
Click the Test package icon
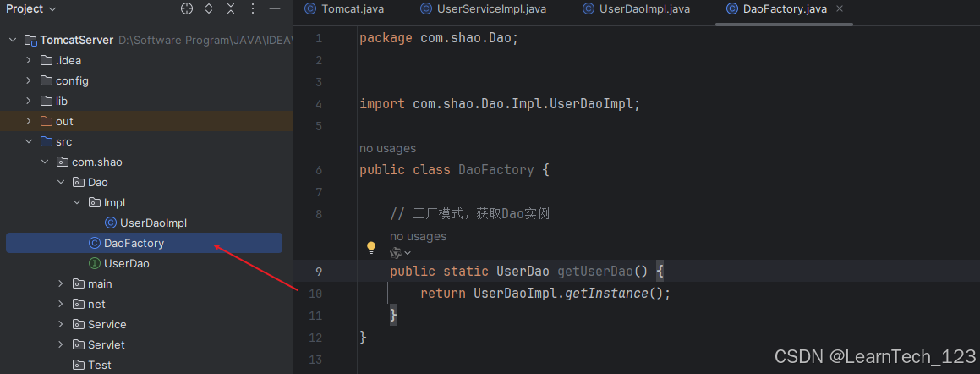(79, 365)
